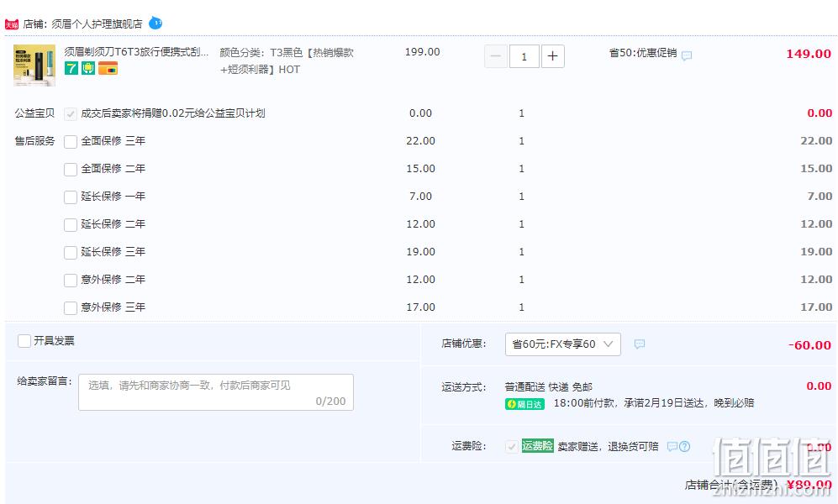Select the 199.00 original price text
The image size is (838, 504).
click(422, 52)
